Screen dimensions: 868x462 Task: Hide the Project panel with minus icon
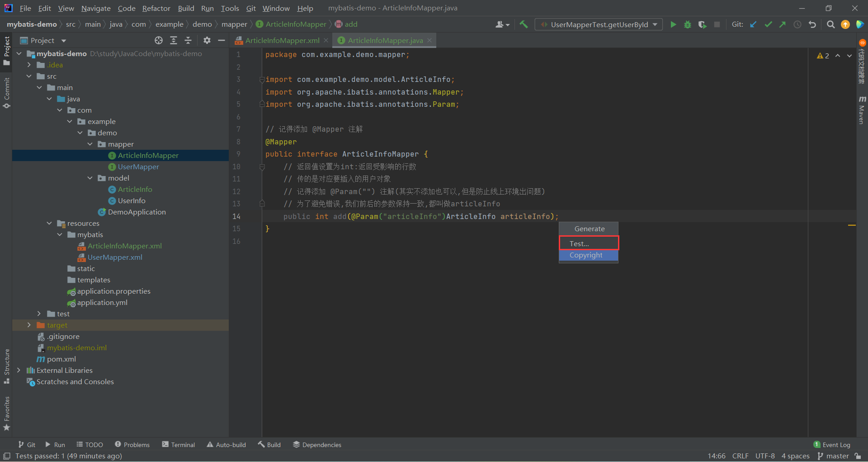coord(222,40)
